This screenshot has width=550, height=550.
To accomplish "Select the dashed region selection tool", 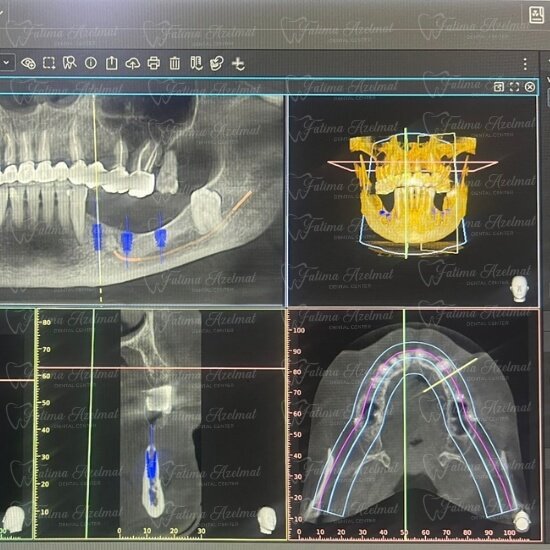I will click(x=49, y=63).
